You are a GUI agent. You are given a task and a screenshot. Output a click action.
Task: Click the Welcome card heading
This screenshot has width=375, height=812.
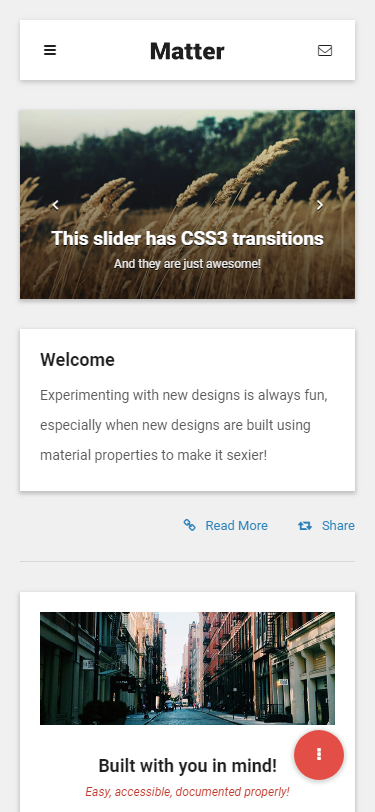78,359
